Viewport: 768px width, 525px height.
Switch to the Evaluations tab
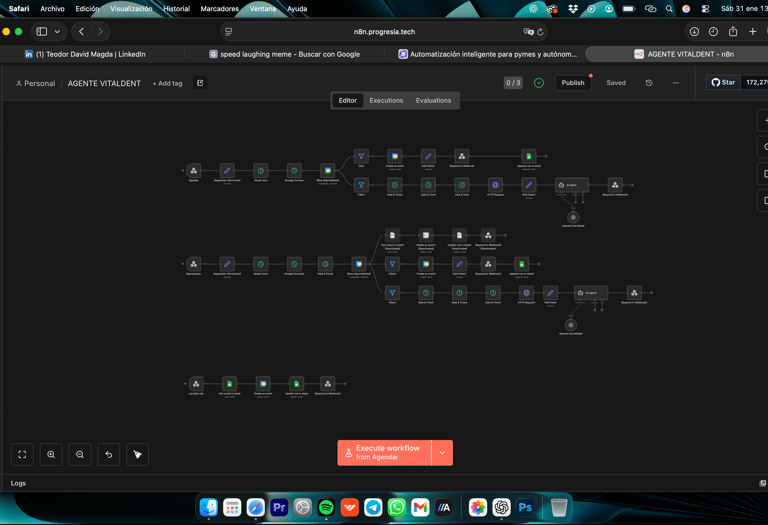point(433,100)
